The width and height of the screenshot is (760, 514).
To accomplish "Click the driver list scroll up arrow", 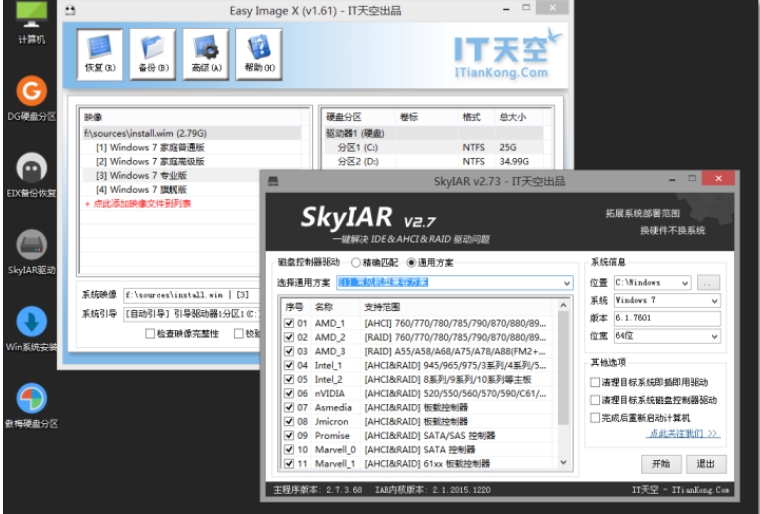I will (563, 305).
